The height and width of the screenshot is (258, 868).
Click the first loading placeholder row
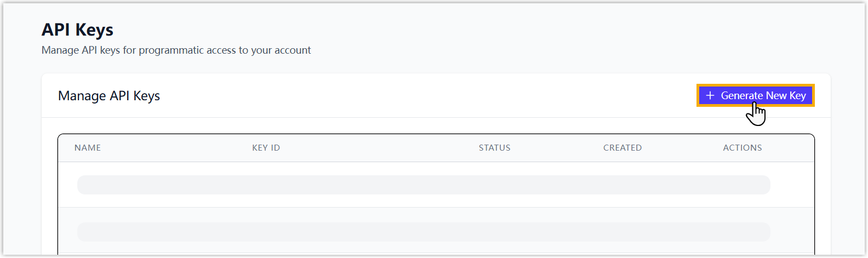pos(424,185)
